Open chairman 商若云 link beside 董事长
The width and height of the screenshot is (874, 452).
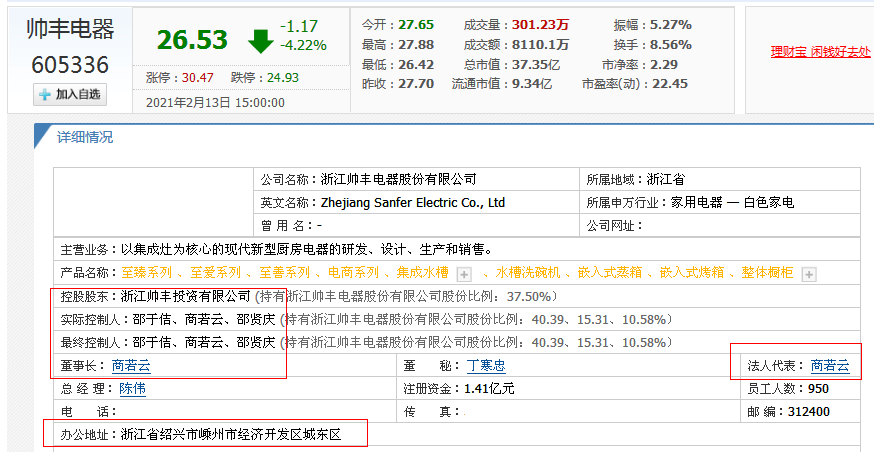[x=131, y=366]
